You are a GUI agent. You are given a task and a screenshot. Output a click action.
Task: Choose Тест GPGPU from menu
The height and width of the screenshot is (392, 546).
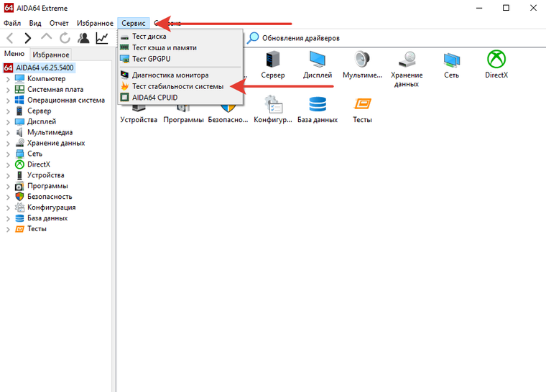tap(180, 59)
